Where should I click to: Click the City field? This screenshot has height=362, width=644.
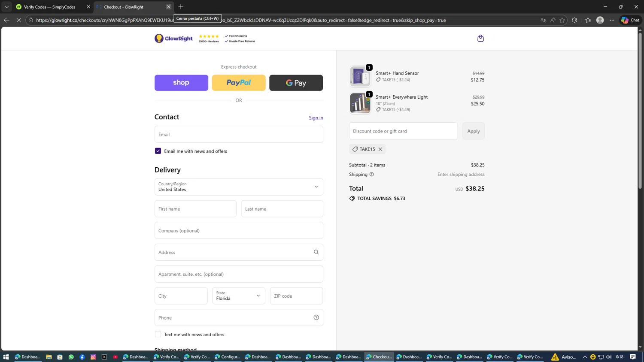click(x=181, y=296)
